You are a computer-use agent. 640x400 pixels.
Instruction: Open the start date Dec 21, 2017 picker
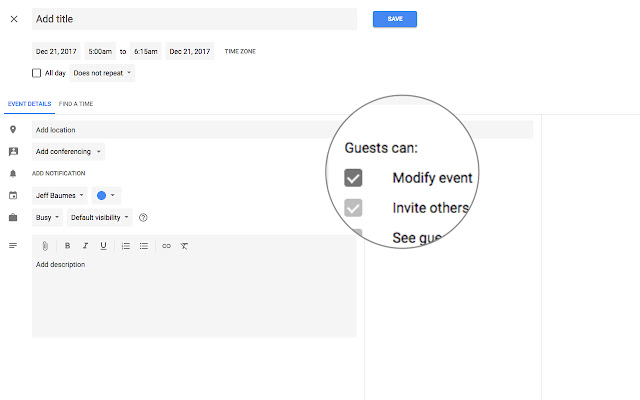click(x=56, y=51)
